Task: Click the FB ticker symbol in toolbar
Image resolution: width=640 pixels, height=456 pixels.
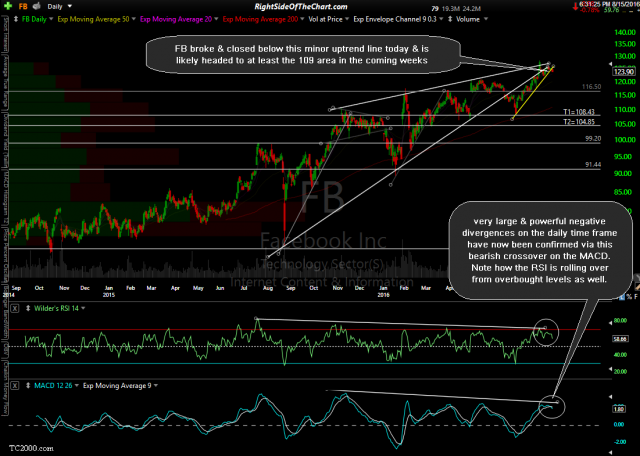Action: pos(22,6)
